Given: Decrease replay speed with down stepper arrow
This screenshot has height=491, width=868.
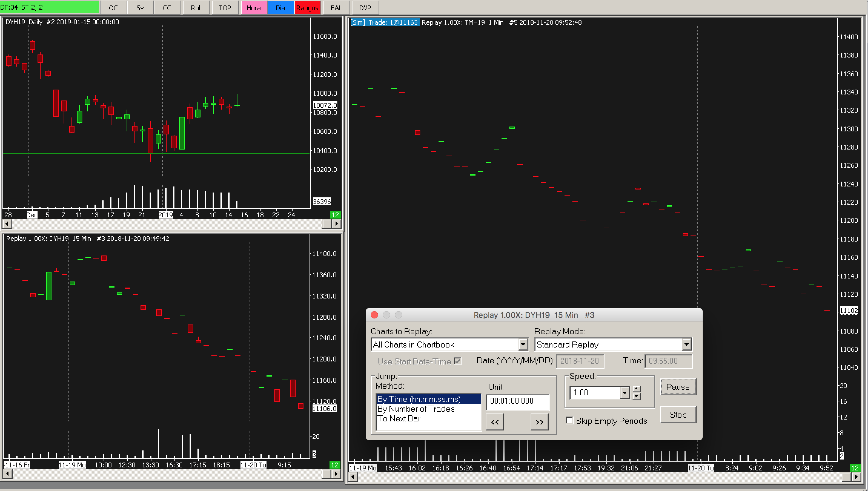Looking at the screenshot, I should point(636,396).
